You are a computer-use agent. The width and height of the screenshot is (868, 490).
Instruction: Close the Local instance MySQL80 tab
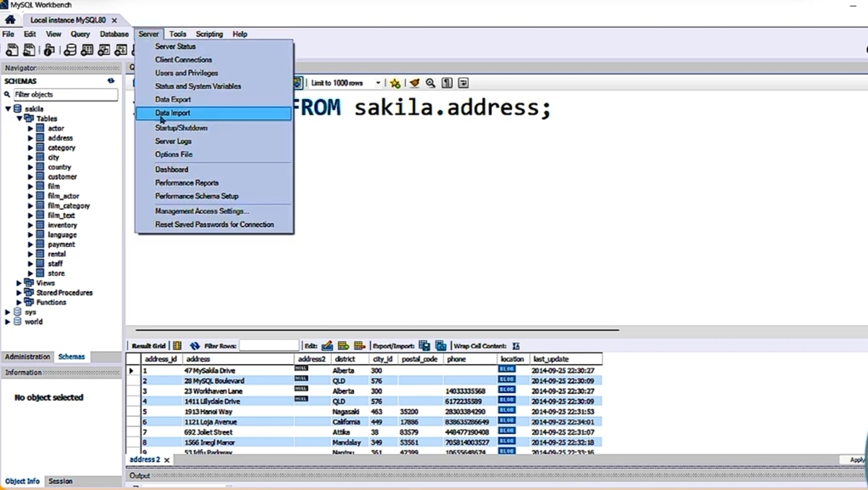(114, 20)
